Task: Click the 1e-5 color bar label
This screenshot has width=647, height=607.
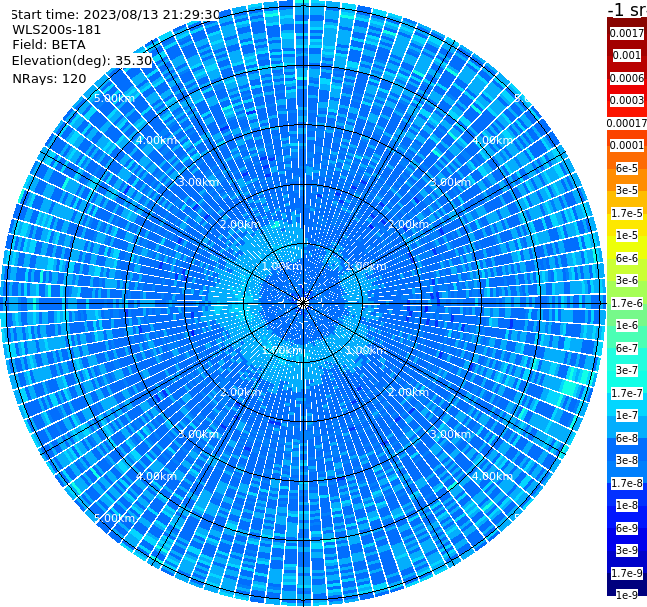Action: tap(627, 235)
